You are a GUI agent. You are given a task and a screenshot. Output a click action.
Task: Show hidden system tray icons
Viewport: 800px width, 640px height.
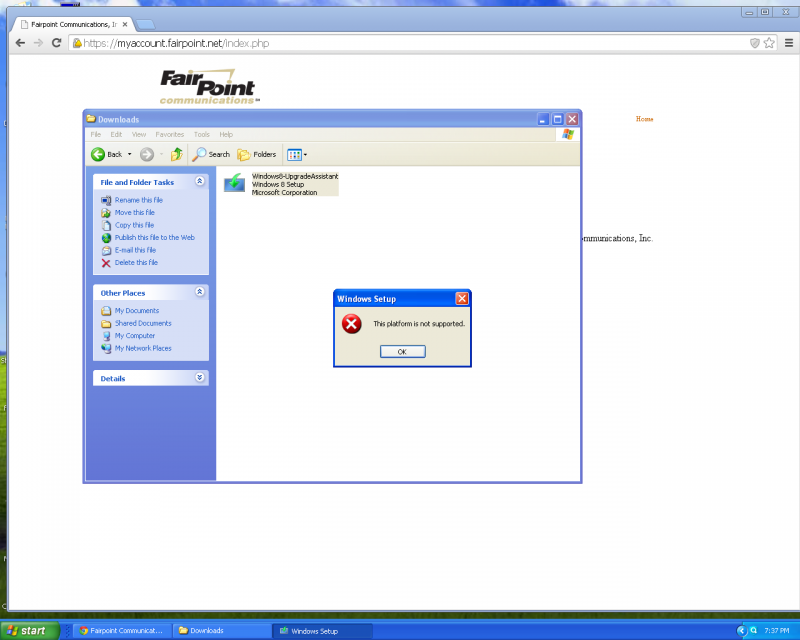(x=742, y=631)
